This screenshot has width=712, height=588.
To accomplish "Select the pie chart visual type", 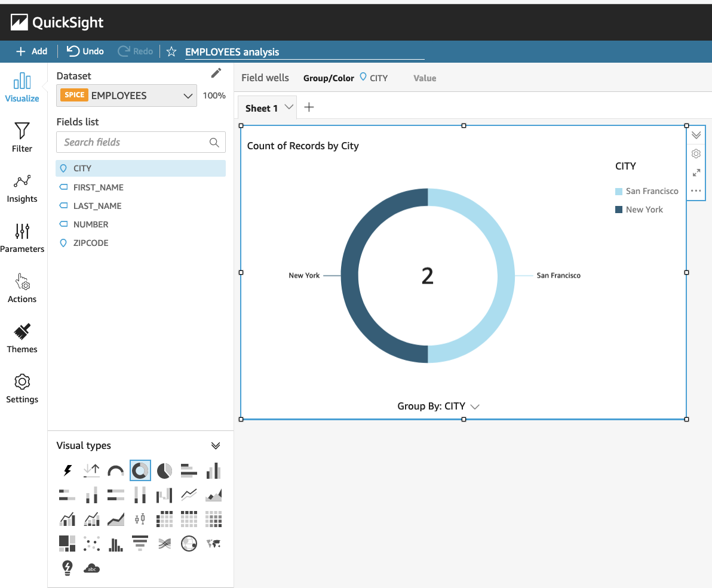I will [164, 471].
